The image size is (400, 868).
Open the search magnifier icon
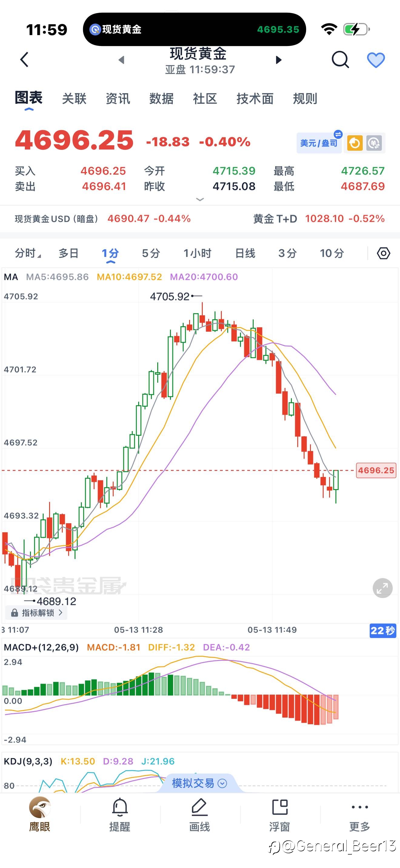pos(340,60)
